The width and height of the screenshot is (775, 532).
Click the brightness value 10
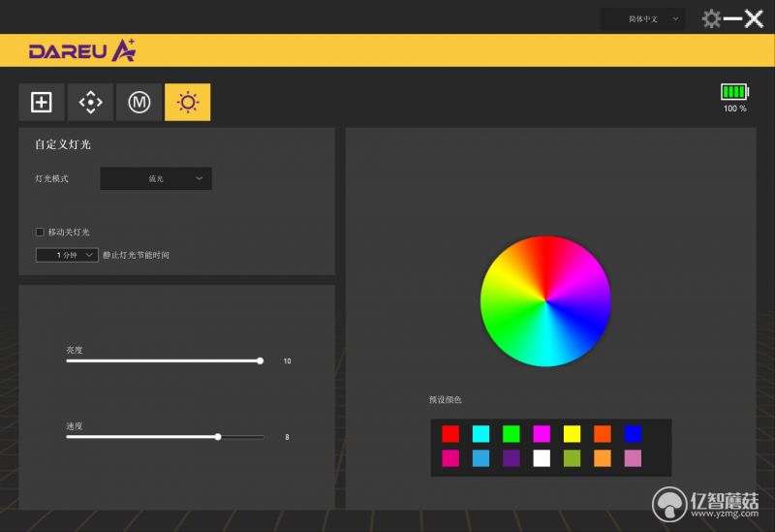coord(287,360)
